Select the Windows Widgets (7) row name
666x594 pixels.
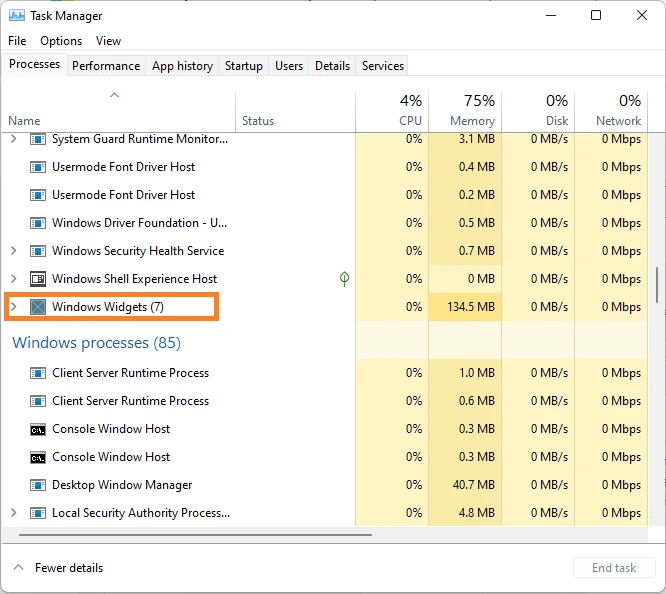108,307
